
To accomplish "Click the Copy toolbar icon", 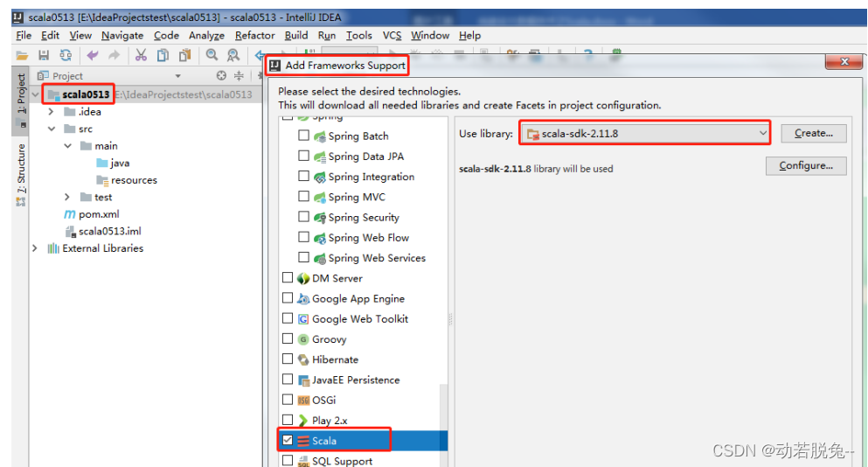I will point(163,55).
